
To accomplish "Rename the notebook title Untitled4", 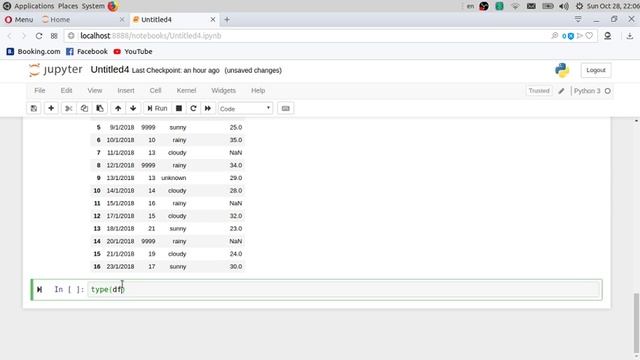I will 110,70.
